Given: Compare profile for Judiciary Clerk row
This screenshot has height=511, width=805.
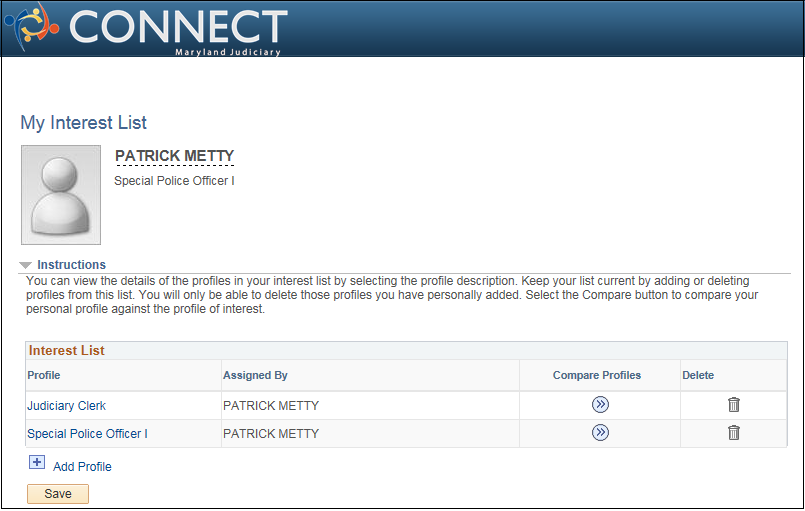Looking at the screenshot, I should (x=600, y=405).
